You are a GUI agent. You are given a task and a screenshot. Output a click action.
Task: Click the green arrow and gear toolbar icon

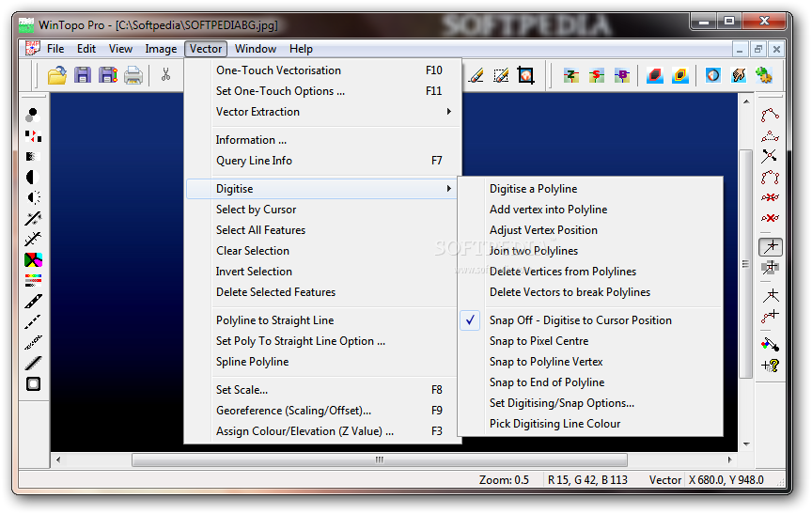click(763, 75)
